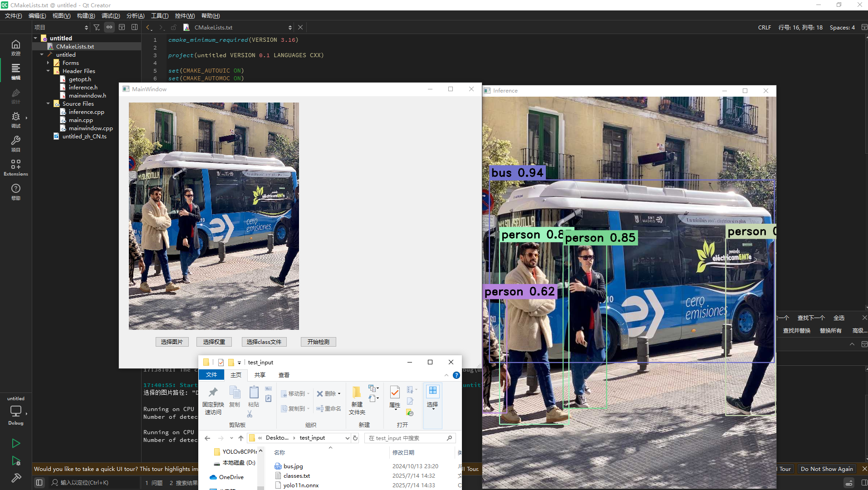Toggle the left sidebar visibility
This screenshot has height=490, width=868.
tap(39, 482)
